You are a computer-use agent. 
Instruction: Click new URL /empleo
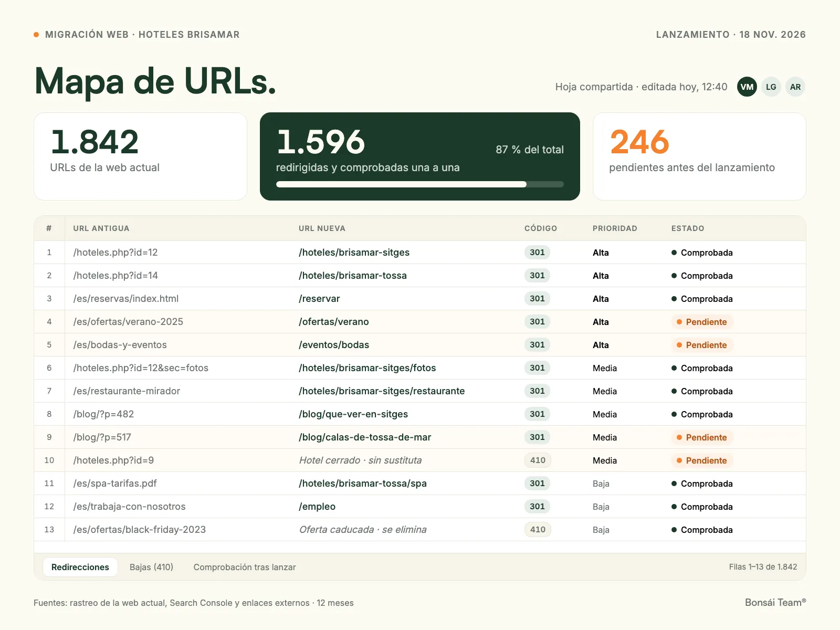[317, 507]
